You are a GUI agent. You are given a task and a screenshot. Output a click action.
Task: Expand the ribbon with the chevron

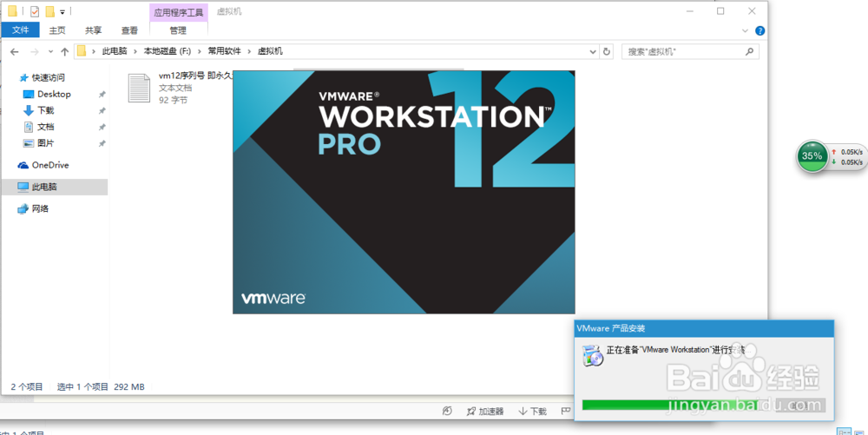(745, 30)
